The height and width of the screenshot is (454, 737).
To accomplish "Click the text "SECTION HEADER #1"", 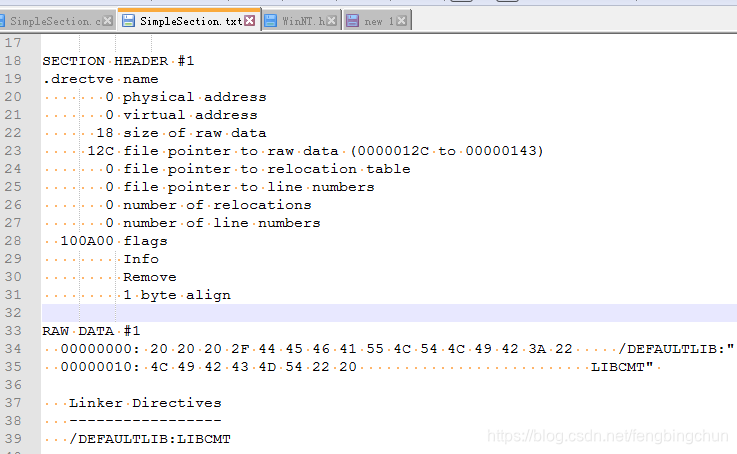I will coord(118,61).
